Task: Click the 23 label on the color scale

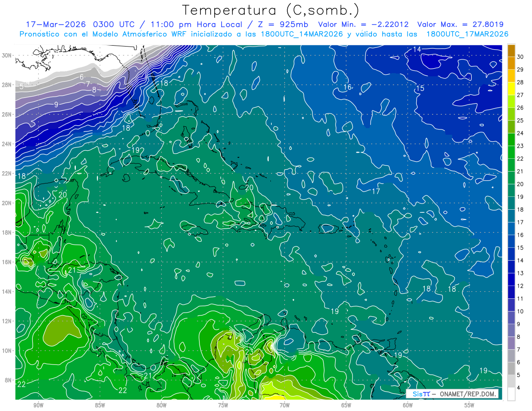Action: pos(520,145)
